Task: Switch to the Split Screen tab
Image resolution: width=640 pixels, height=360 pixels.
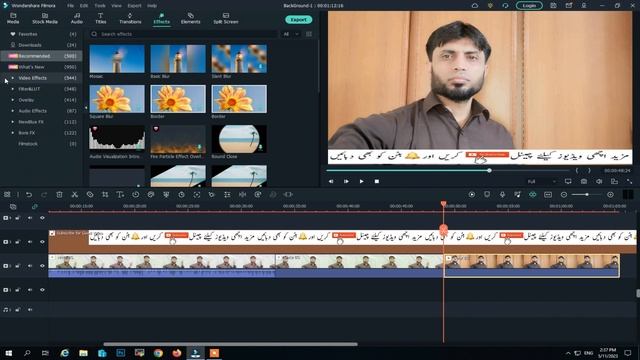Action: (226, 18)
